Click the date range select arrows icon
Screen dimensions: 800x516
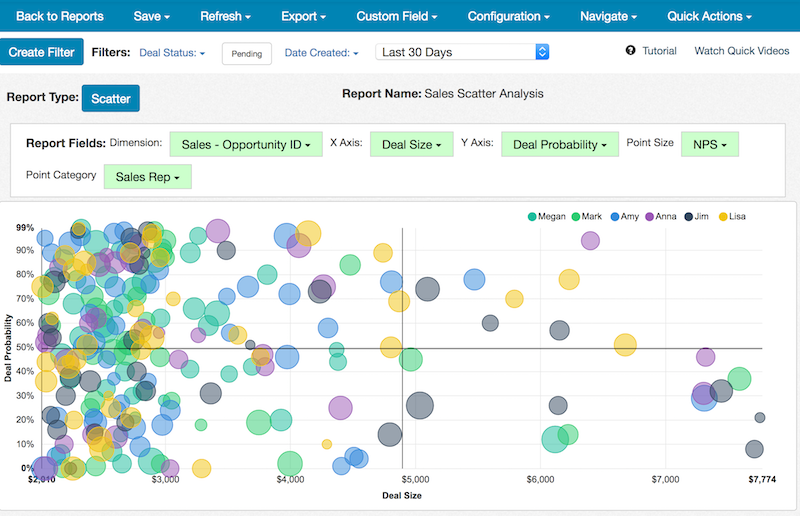pos(542,52)
